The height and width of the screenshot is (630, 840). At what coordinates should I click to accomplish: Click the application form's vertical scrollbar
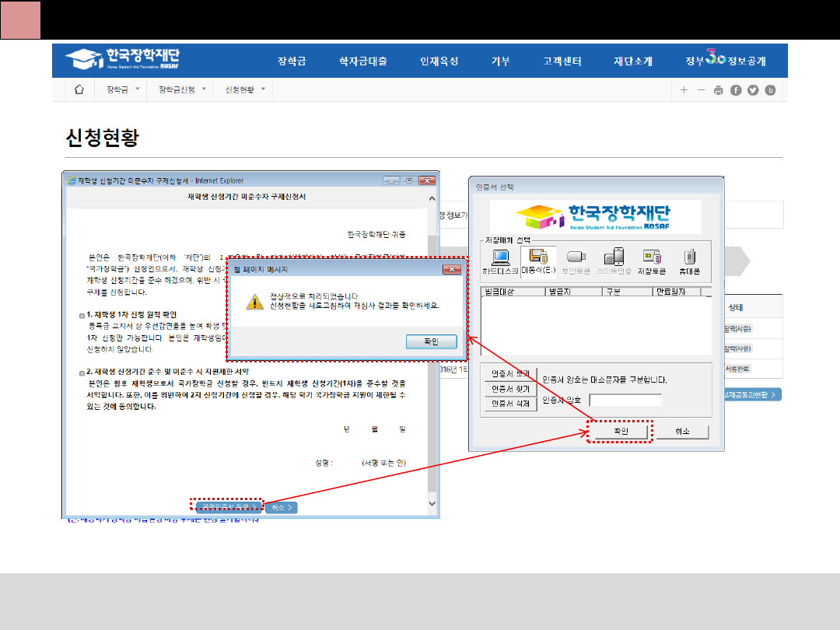(432, 350)
